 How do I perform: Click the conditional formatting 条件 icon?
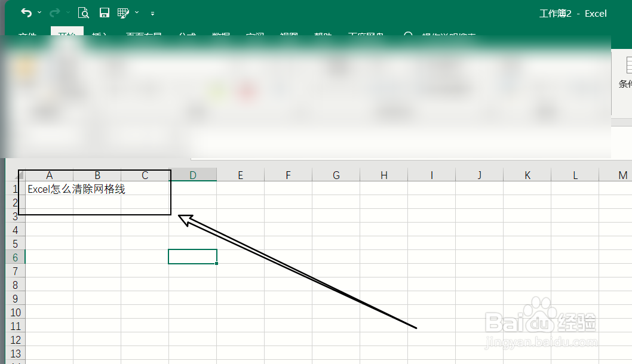pos(627,72)
